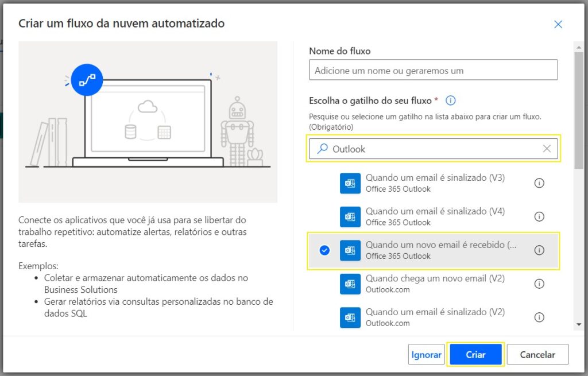Click the Criar button
The image size is (588, 376).
click(x=475, y=355)
